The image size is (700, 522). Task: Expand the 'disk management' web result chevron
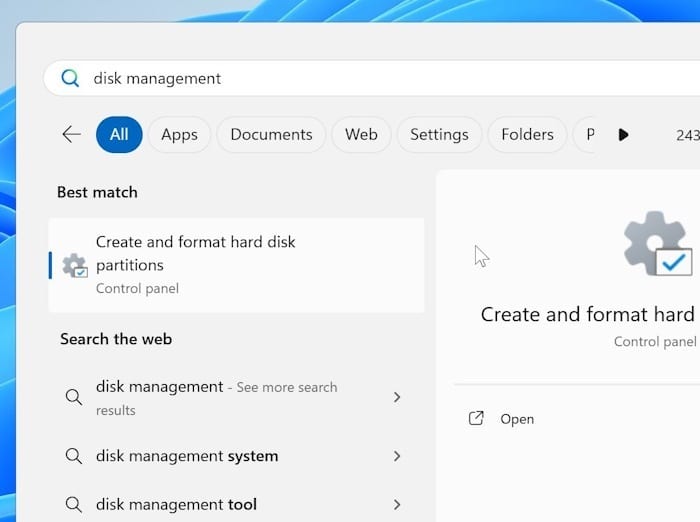click(397, 397)
